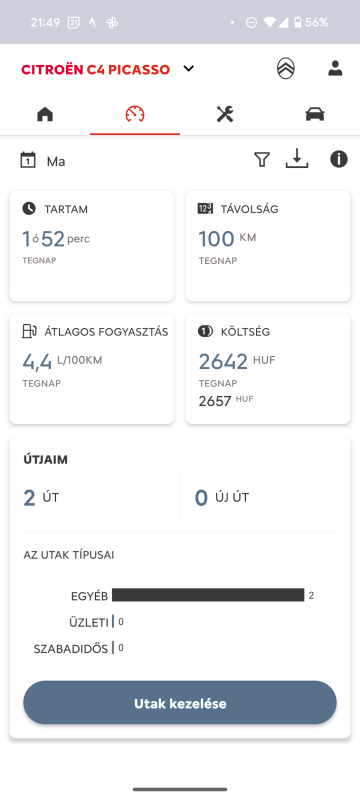Go to the Home tab icon
Viewport: 360px width, 800px height.
click(45, 114)
